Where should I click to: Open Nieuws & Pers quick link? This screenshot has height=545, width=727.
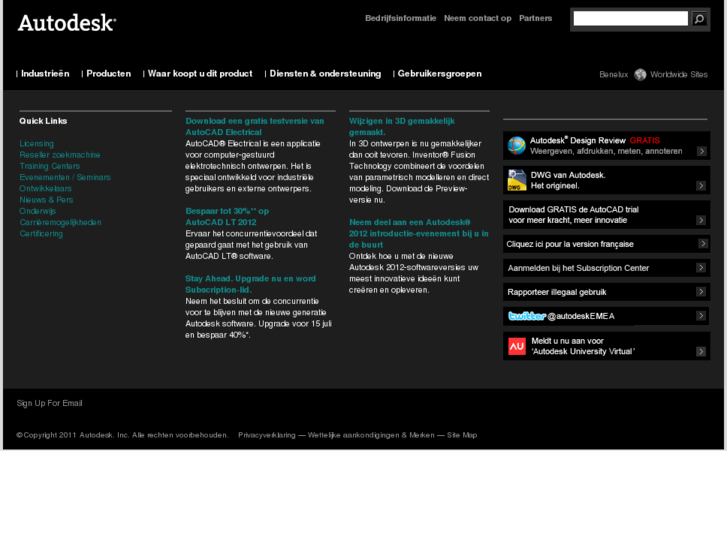[x=46, y=200]
